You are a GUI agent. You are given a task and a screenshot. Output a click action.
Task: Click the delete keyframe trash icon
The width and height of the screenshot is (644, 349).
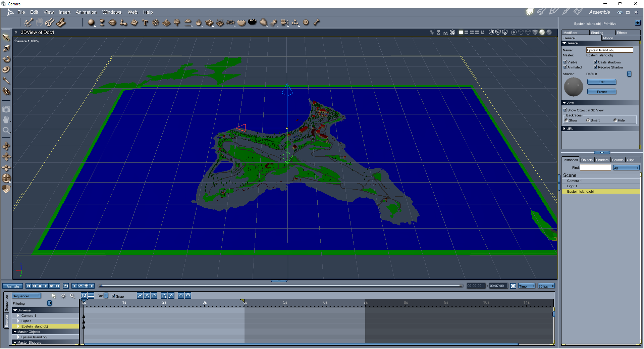[86, 286]
